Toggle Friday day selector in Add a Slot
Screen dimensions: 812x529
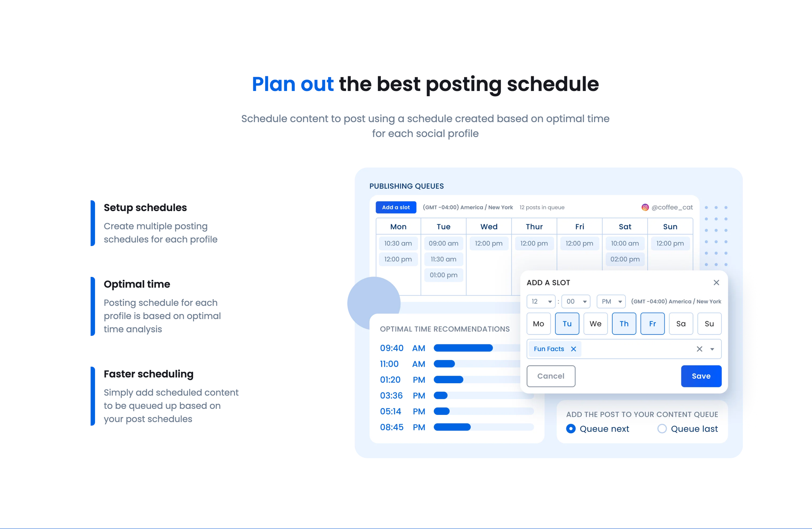pyautogui.click(x=653, y=323)
